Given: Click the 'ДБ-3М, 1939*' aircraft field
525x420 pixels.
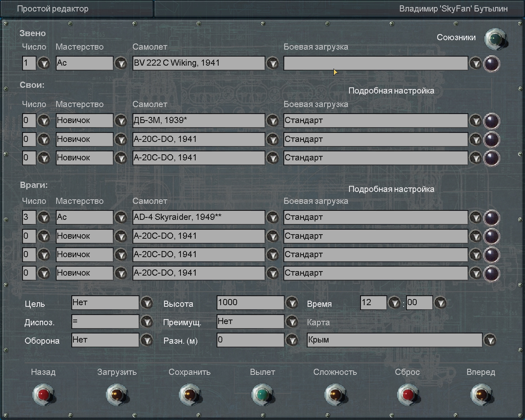Looking at the screenshot, I should pyautogui.click(x=199, y=121).
